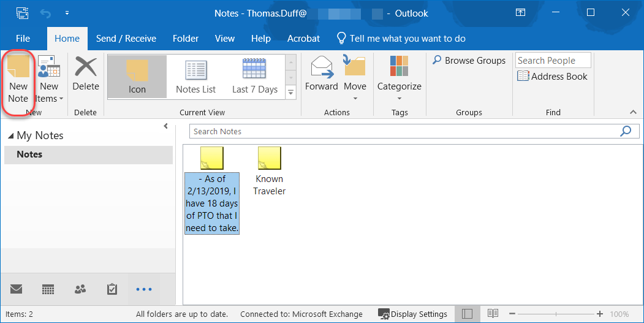Open Display Settings

412,314
